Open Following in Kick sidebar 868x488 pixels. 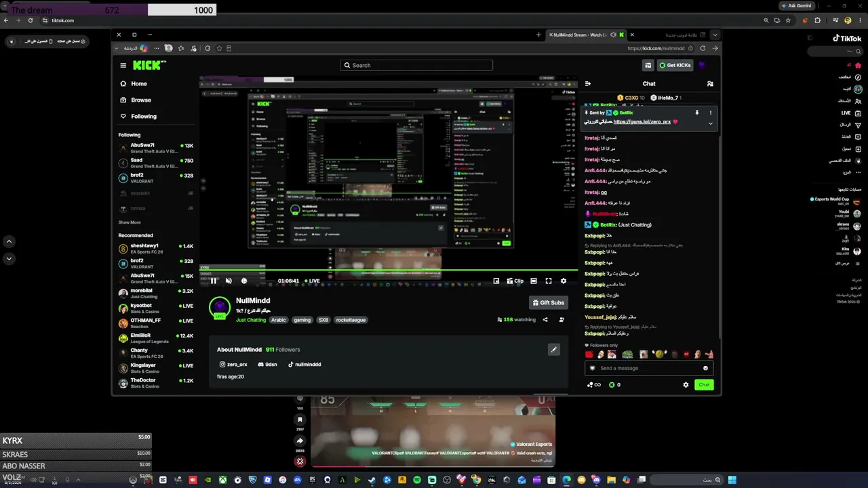pos(138,116)
